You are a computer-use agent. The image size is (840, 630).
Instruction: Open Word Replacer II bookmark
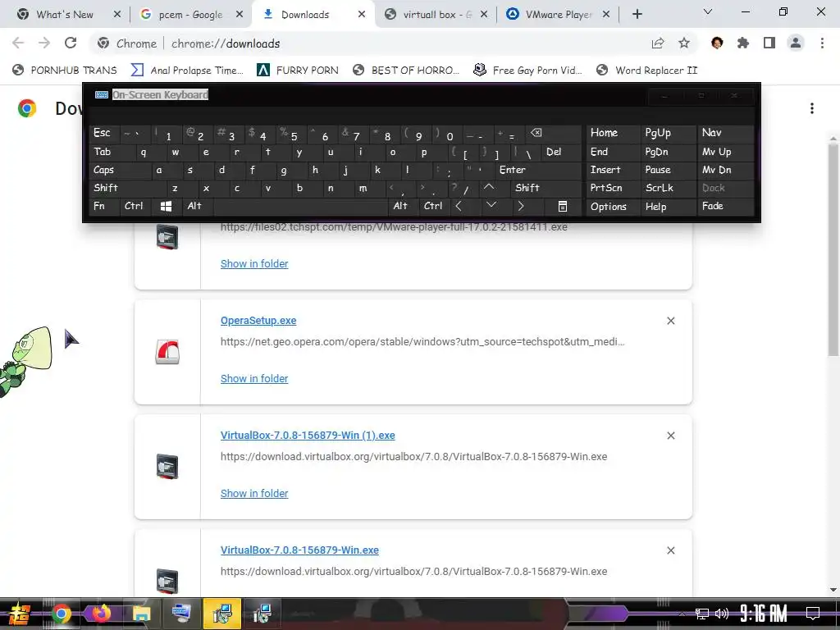point(647,70)
